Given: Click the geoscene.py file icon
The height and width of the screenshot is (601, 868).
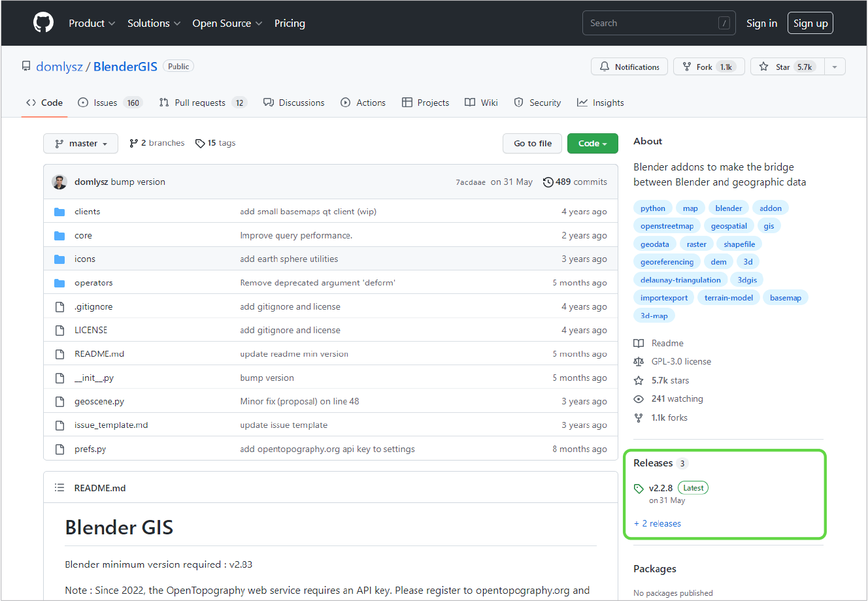Looking at the screenshot, I should click(59, 402).
